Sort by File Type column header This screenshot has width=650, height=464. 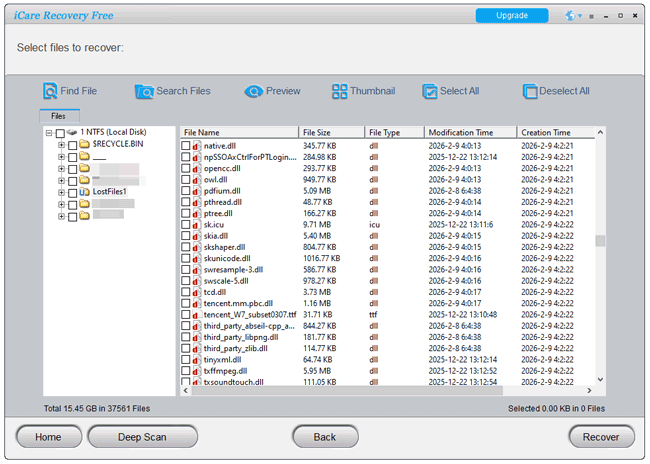click(x=394, y=132)
